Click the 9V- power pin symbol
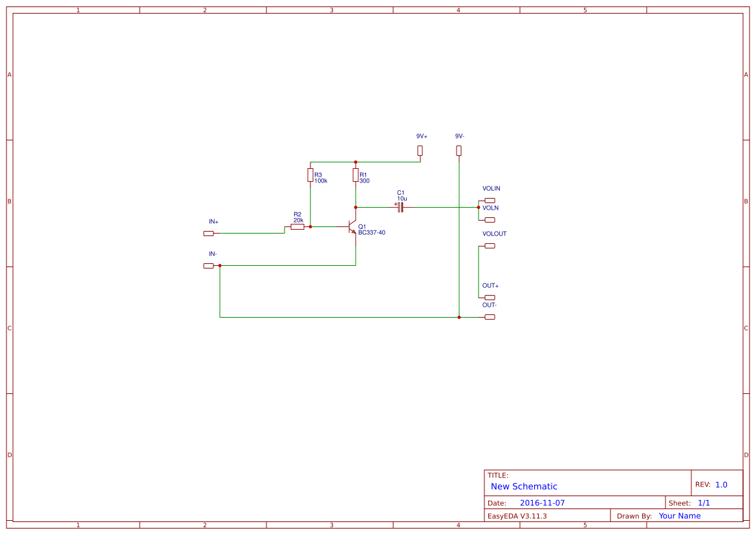Viewport: 756px width, 535px height. [459, 149]
